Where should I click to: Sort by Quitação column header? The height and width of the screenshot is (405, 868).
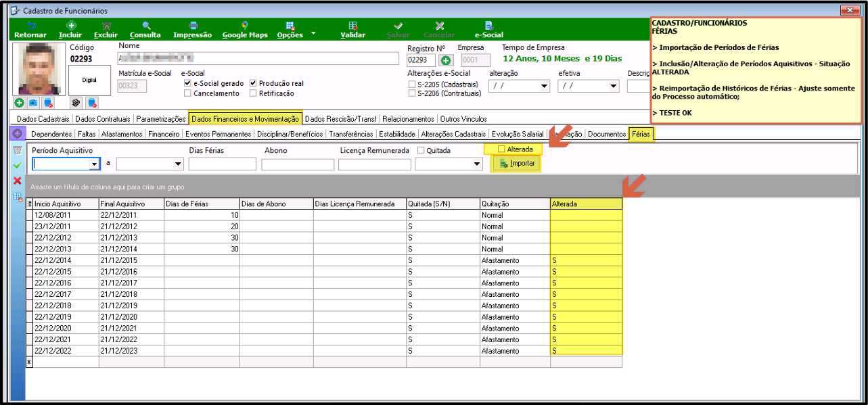pos(515,204)
